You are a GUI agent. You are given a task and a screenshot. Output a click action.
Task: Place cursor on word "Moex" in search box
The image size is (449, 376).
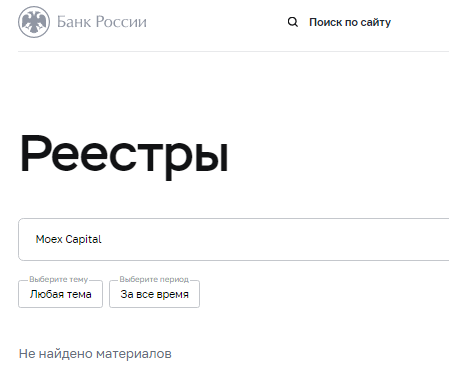click(49, 239)
